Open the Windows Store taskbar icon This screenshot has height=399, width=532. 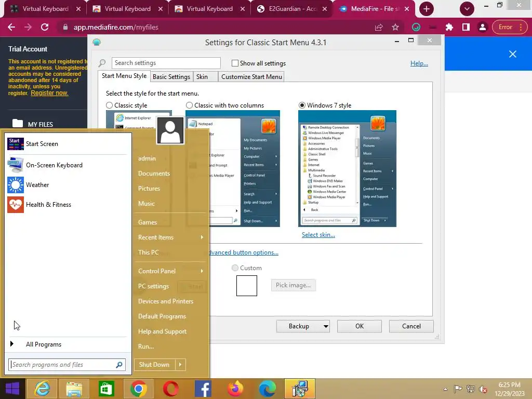(106, 389)
